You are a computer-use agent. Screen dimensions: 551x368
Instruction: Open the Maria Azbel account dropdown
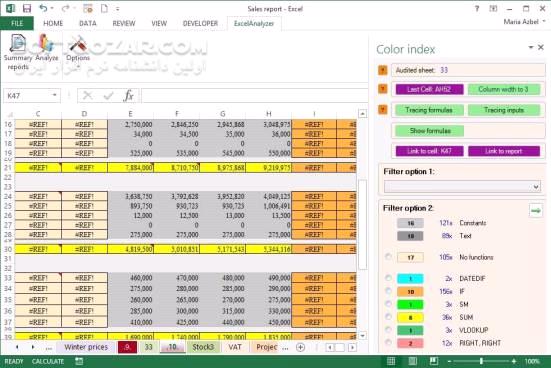click(544, 21)
